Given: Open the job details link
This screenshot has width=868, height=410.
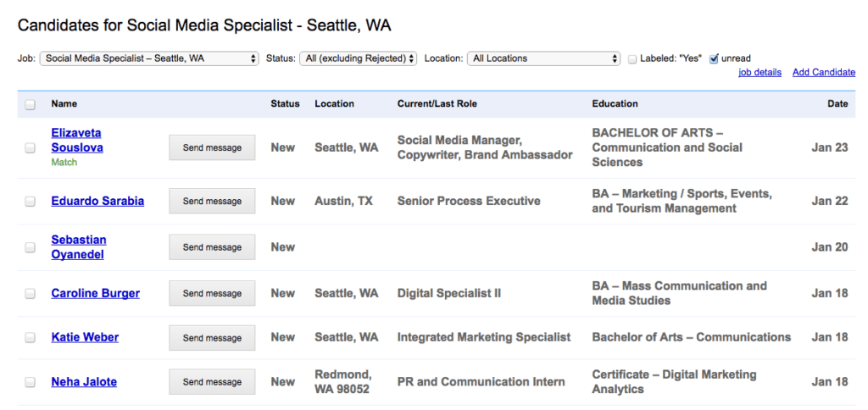Looking at the screenshot, I should [x=759, y=73].
